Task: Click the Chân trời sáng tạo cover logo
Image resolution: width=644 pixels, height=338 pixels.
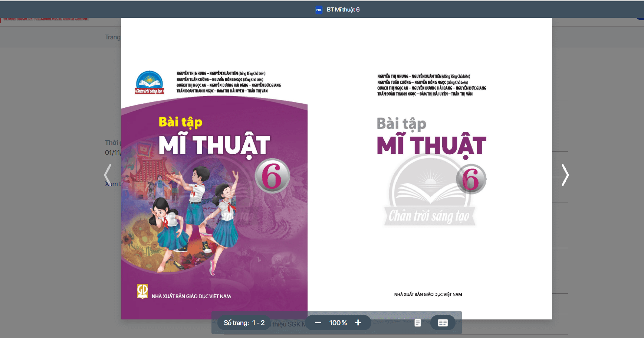Action: click(x=149, y=82)
